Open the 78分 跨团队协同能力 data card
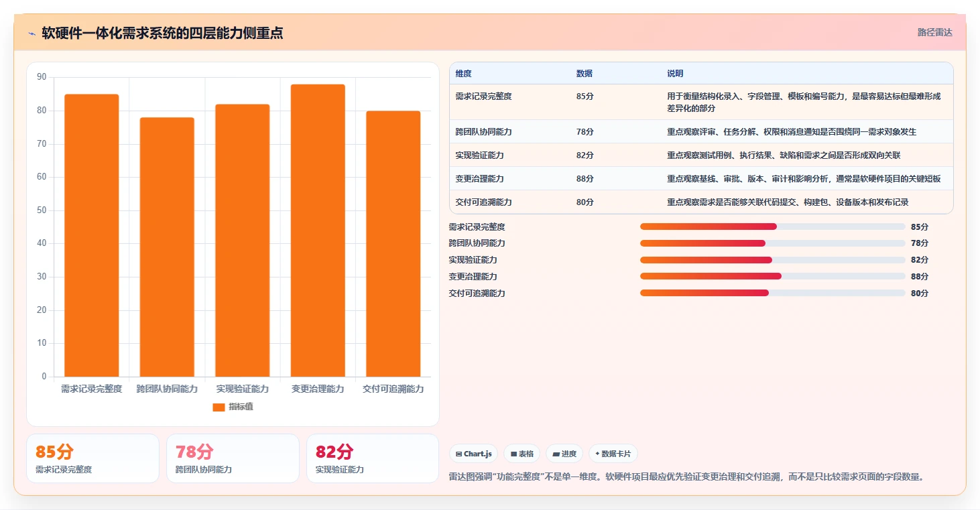 (x=233, y=458)
